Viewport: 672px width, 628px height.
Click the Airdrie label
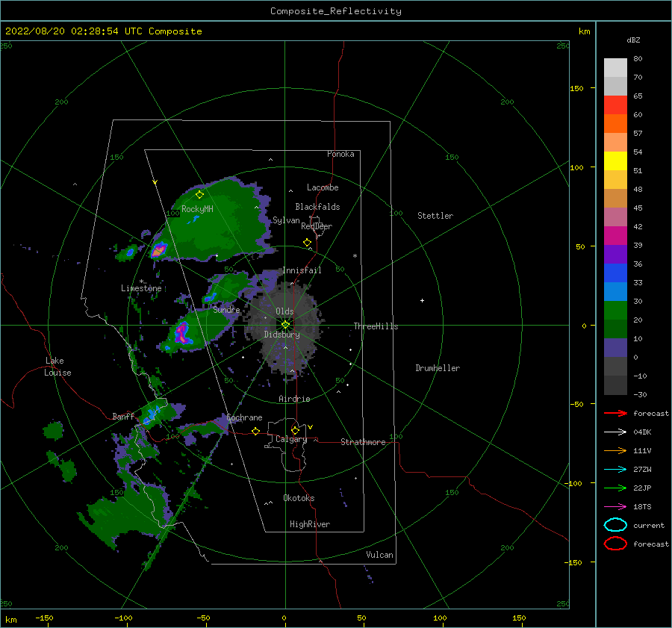click(x=294, y=399)
